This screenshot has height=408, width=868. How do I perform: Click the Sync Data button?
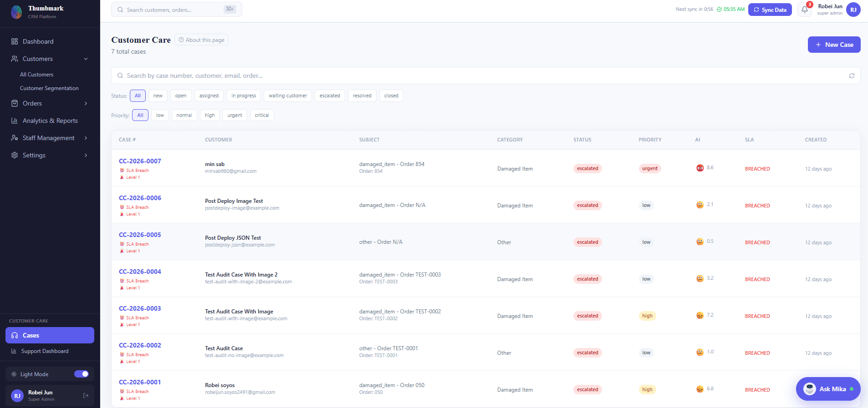tap(770, 10)
